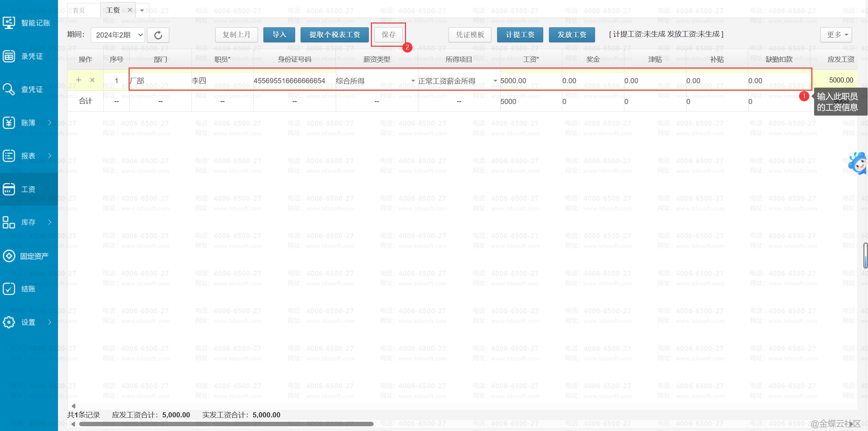
Task: Open 薪资类型 综合所得 dropdown arrow
Action: tap(413, 81)
